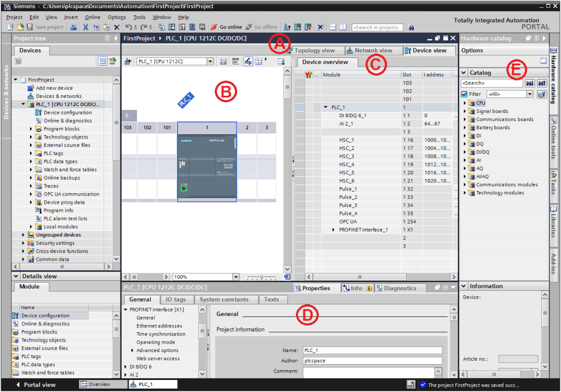
Task: Open the IO tags properties tab
Action: 176,299
